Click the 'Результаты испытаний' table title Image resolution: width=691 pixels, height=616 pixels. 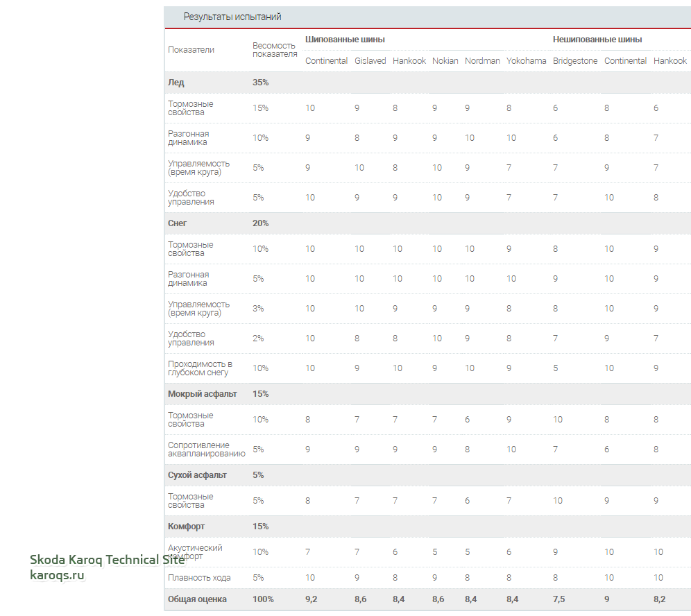tap(232, 17)
